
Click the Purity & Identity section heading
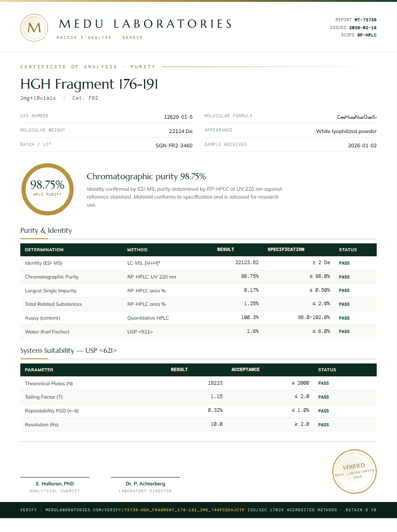(46, 230)
